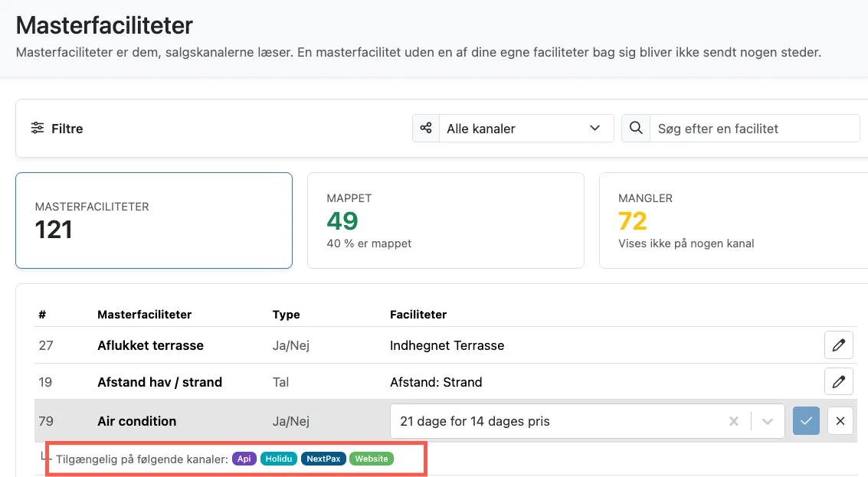Select the Mangler 72 card
868x477 pixels.
point(734,221)
